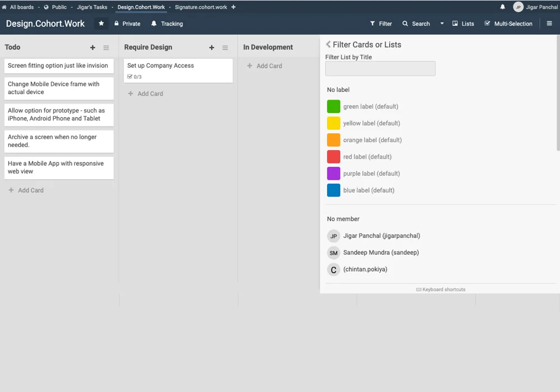
Task: Toggle Tracking for this board
Action: click(167, 24)
